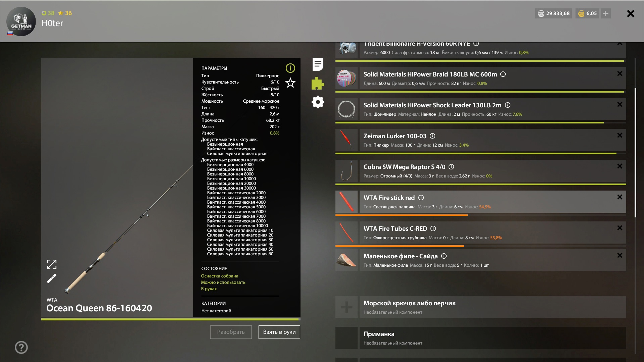644x362 pixels.
Task: Expand the rod image to fullscreen
Action: click(x=51, y=264)
